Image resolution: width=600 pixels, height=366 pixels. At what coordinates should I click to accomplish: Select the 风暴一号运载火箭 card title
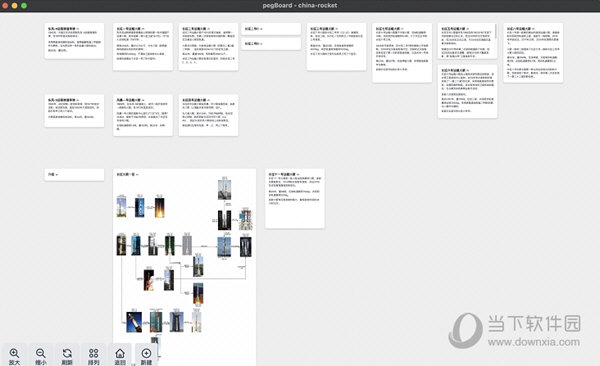pos(129,100)
